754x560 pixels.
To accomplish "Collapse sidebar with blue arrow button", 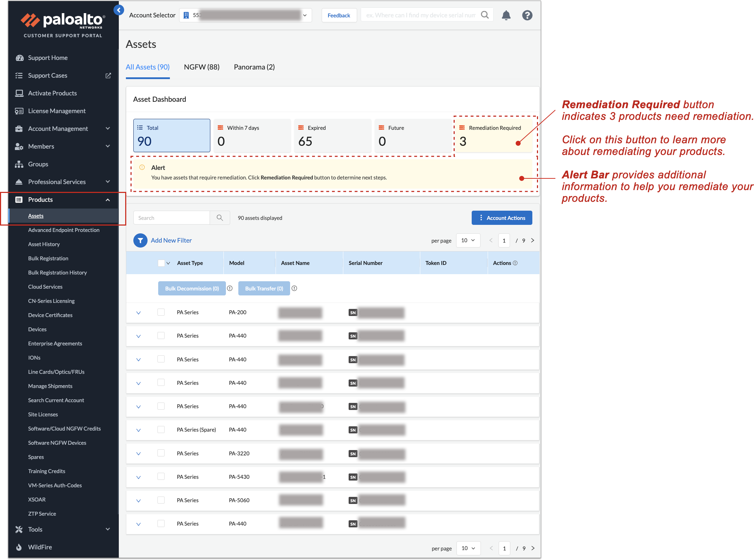I will [119, 10].
